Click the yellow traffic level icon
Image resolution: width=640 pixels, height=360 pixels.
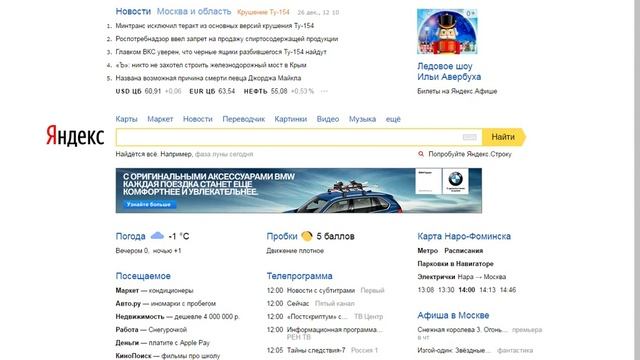tap(307, 236)
